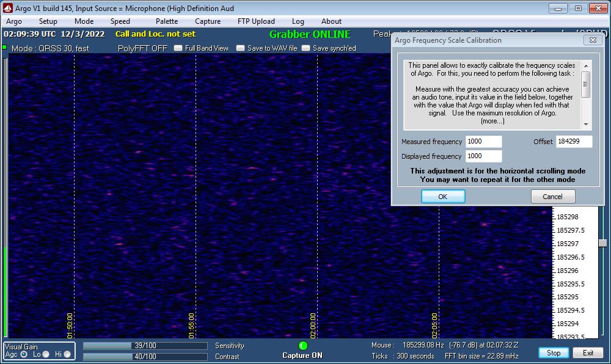The height and width of the screenshot is (364, 611).
Task: Click the 01:50:00 time marker
Action: [70, 326]
